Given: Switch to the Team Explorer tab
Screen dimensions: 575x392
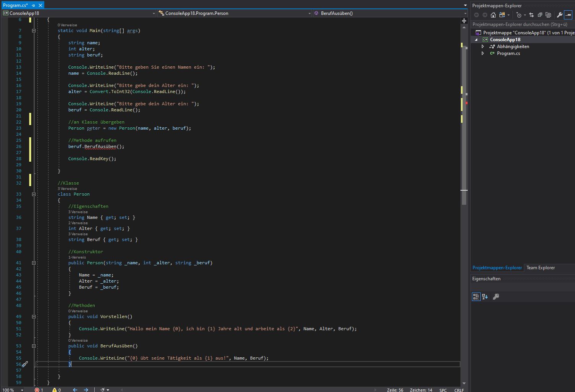Looking at the screenshot, I should 540,268.
